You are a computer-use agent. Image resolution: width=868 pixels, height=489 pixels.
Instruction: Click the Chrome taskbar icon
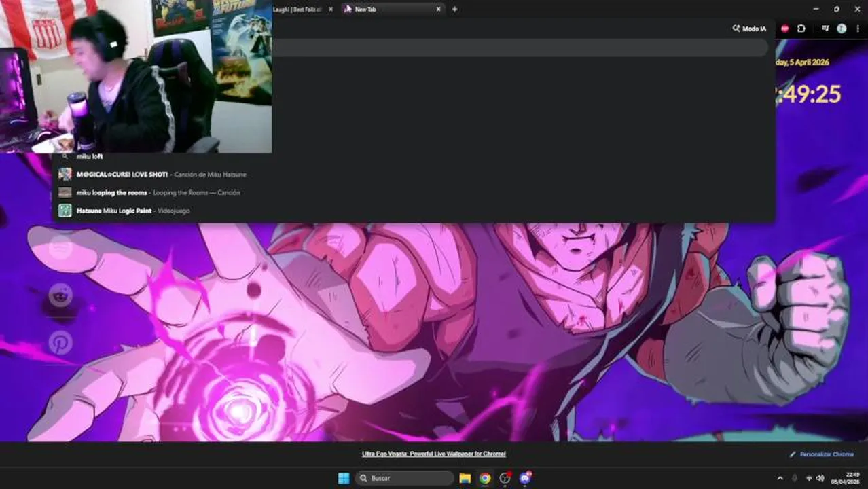(485, 478)
